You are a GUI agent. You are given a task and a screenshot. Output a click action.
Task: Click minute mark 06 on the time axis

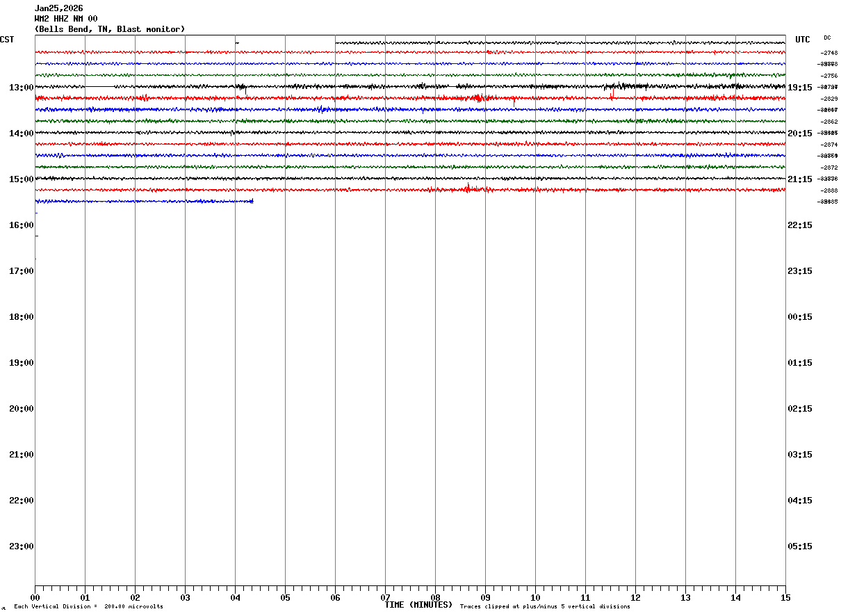click(335, 597)
